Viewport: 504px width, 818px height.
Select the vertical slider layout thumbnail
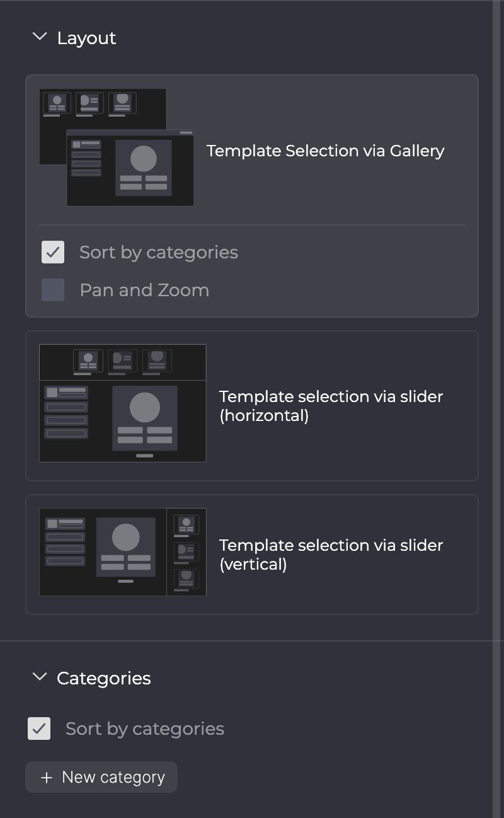click(123, 552)
